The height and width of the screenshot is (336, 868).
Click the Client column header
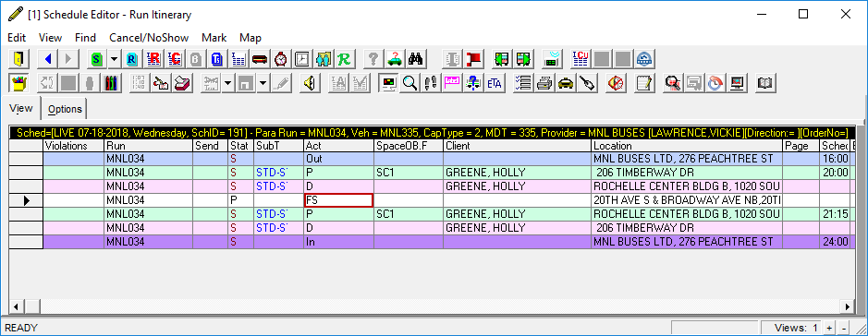517,146
